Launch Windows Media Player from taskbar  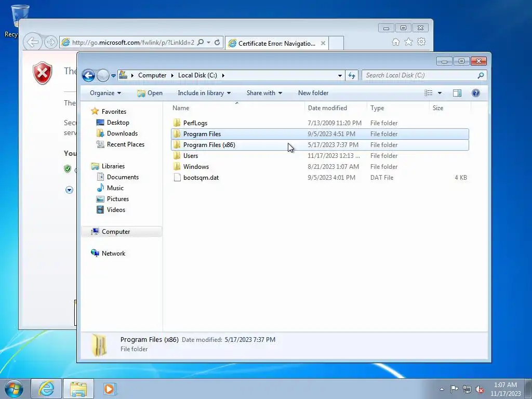[x=110, y=389]
